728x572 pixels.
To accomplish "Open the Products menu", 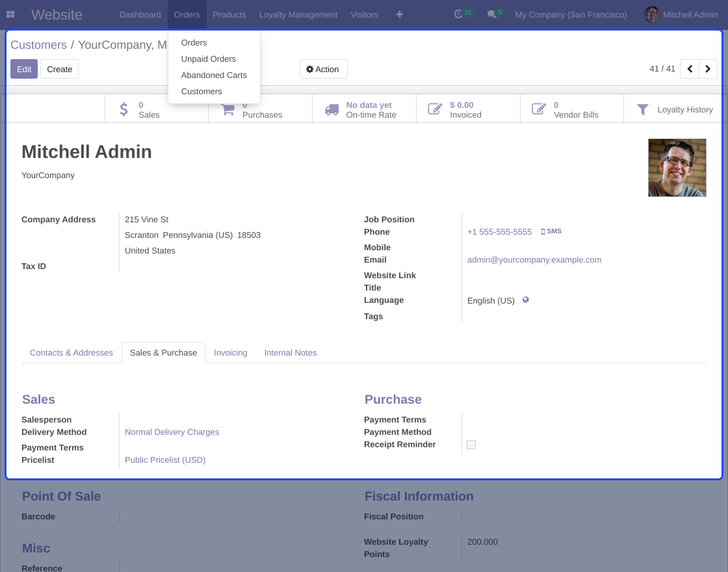I will click(x=229, y=14).
